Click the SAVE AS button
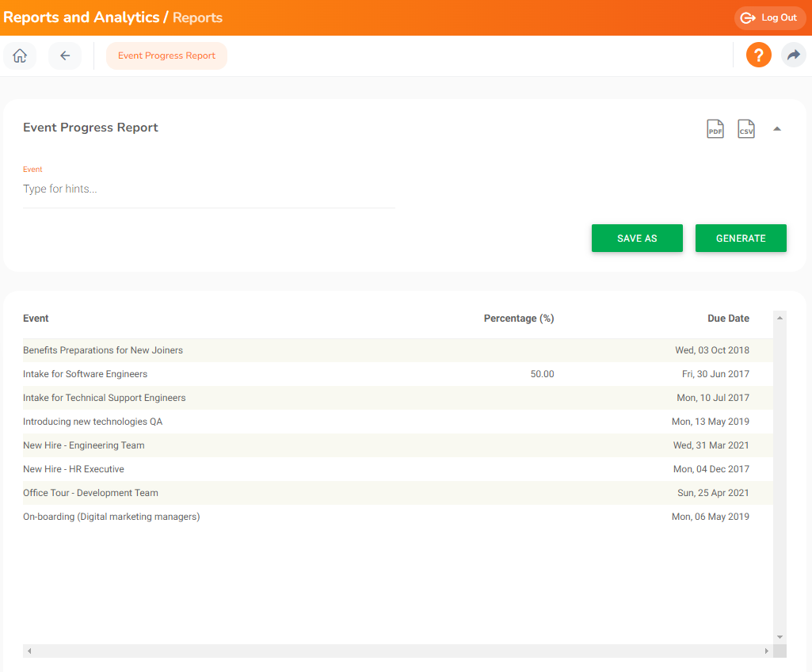This screenshot has height=672, width=812. 637,239
